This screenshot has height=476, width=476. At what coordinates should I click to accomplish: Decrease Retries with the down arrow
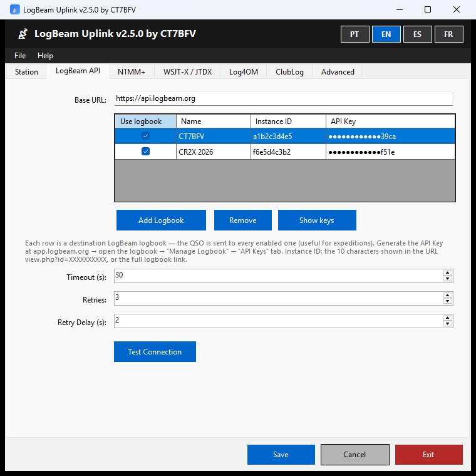(447, 301)
